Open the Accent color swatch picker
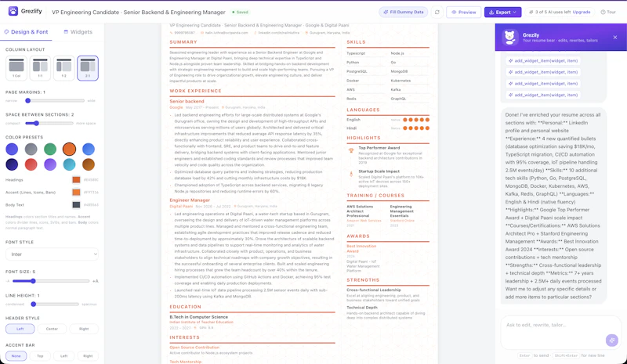Viewport: 627px width, 364px height. click(x=76, y=193)
